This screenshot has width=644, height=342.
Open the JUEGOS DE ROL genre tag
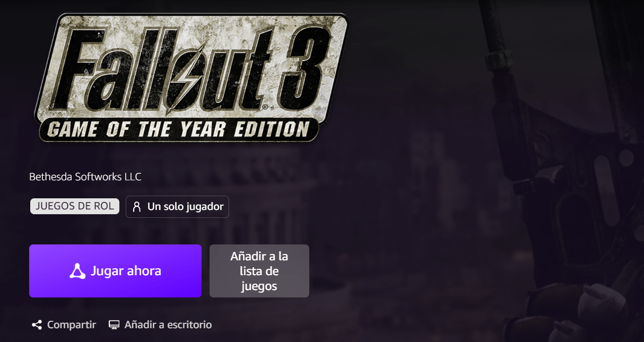tap(75, 206)
